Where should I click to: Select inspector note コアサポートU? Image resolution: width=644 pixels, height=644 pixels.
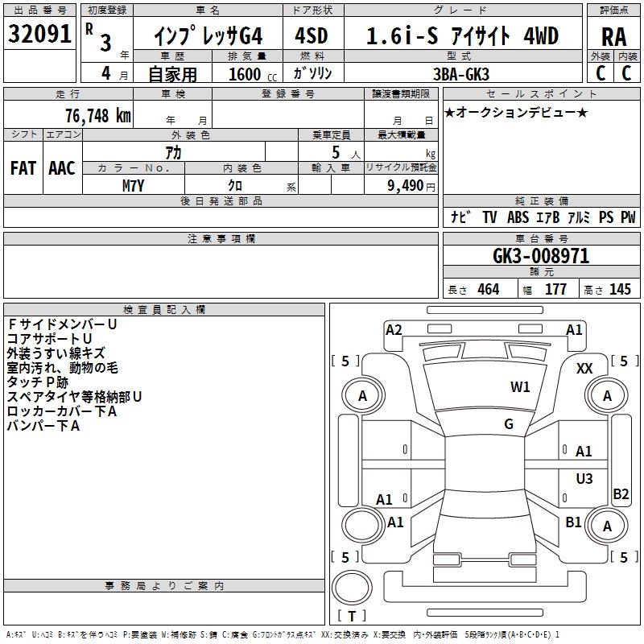[49, 338]
